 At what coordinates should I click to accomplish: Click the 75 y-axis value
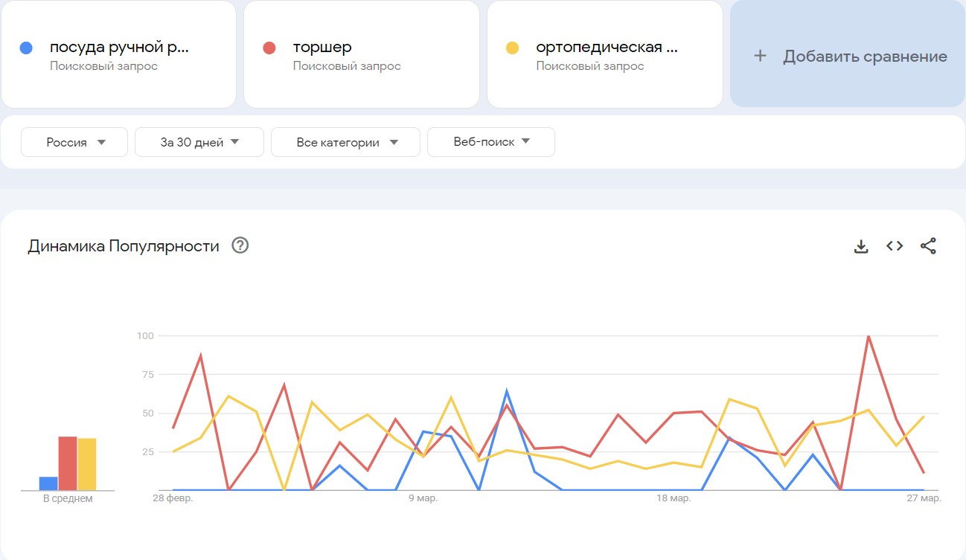pos(148,375)
